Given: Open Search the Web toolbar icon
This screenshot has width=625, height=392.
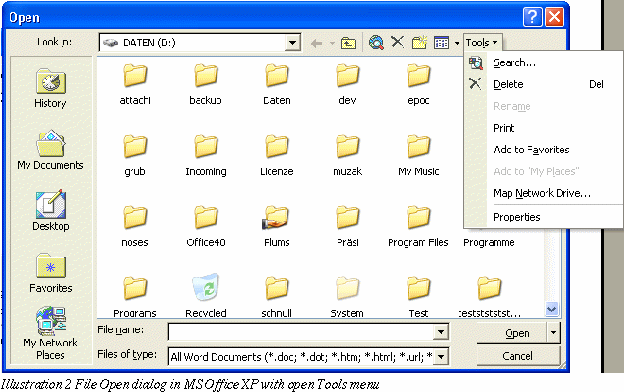Looking at the screenshot, I should pyautogui.click(x=376, y=42).
